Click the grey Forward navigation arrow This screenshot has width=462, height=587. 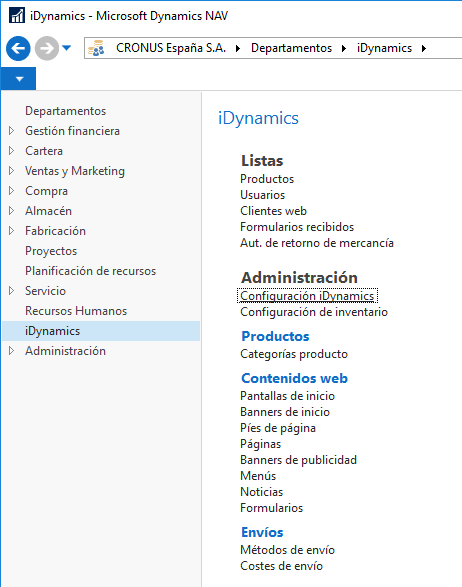point(47,48)
